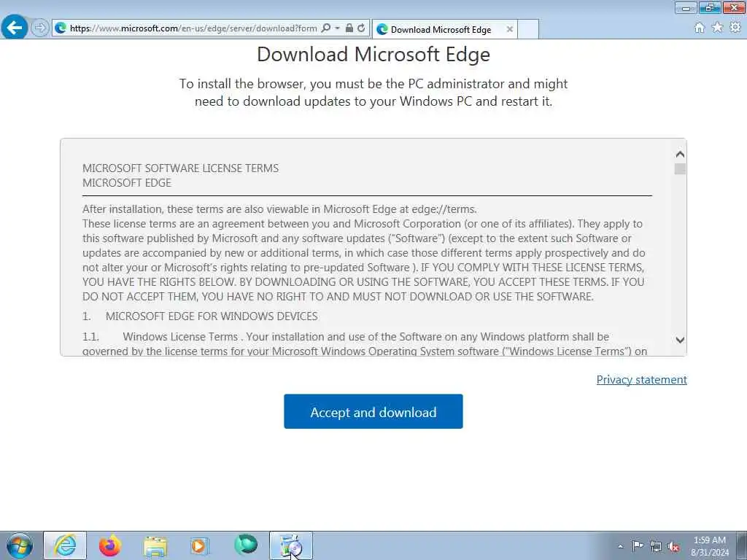Click the search magnifier in address bar

pos(326,28)
